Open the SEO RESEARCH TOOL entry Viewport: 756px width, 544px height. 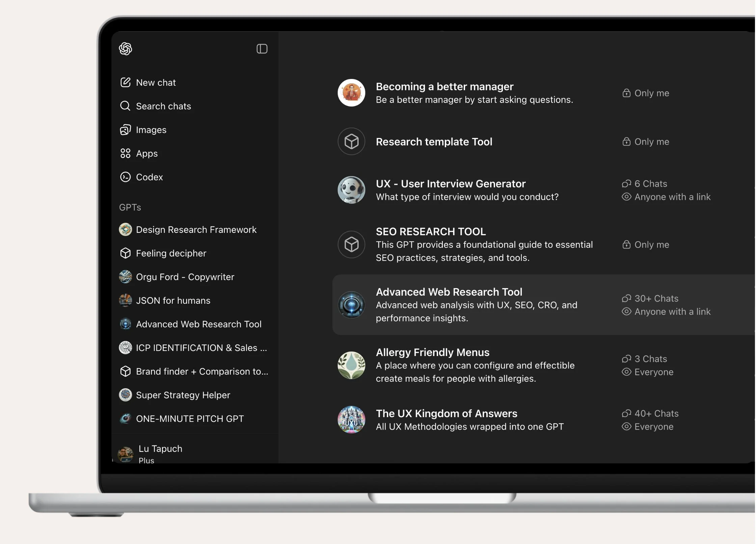(x=430, y=231)
